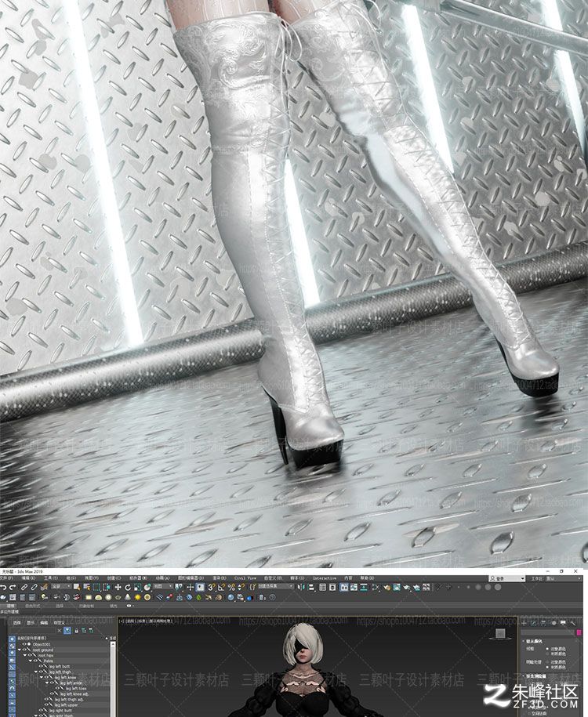588x717 pixels.
Task: Toggle visibility eye of leg left thigh
Action: 41,672
